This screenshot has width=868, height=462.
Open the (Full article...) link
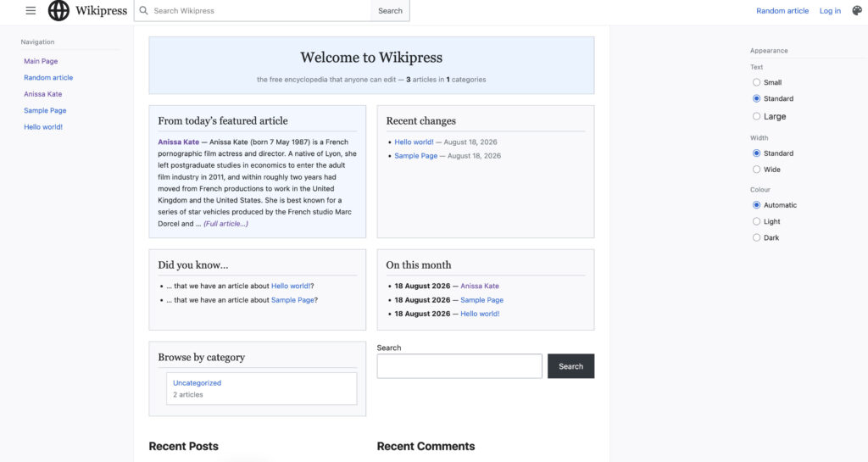pos(225,224)
